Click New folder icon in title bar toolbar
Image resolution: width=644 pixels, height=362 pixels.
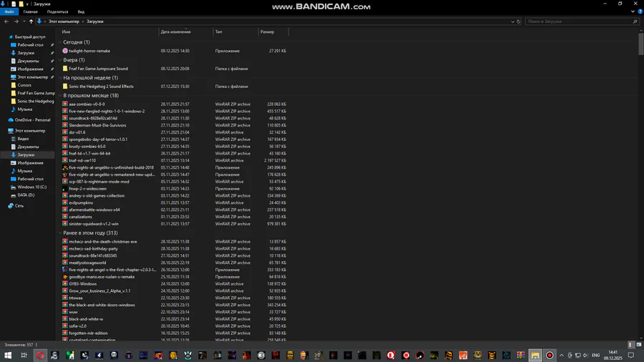pos(21,4)
